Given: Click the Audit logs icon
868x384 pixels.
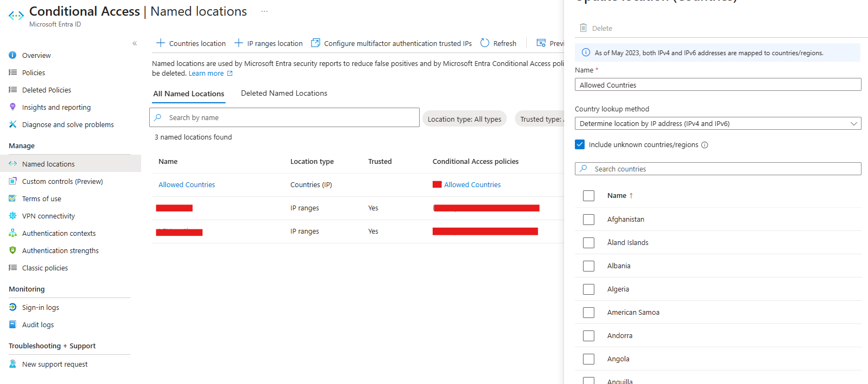Looking at the screenshot, I should coord(12,325).
